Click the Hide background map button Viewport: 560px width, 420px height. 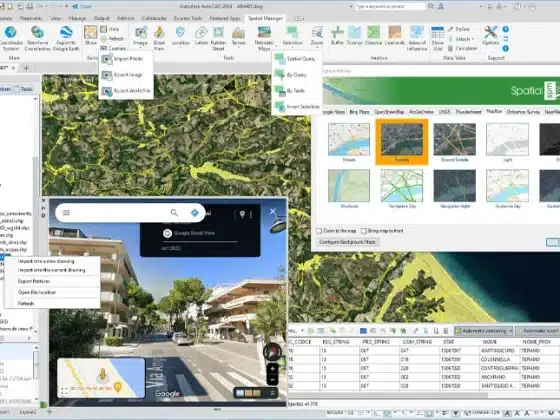click(110, 29)
